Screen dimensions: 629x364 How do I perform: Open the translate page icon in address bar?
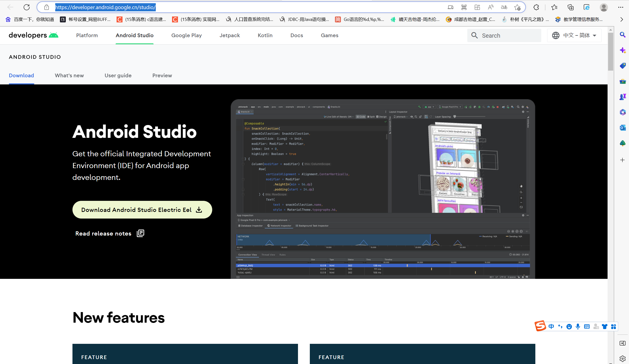[504, 7]
